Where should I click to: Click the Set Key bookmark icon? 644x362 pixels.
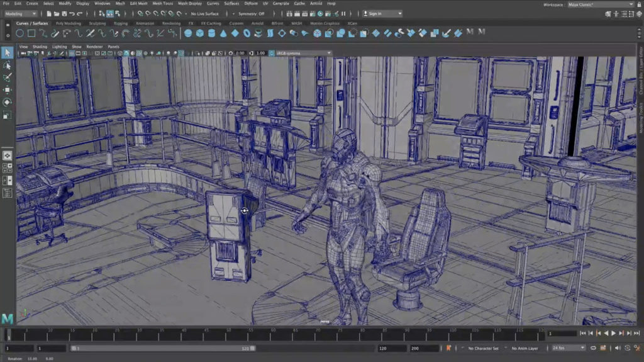pos(448,348)
